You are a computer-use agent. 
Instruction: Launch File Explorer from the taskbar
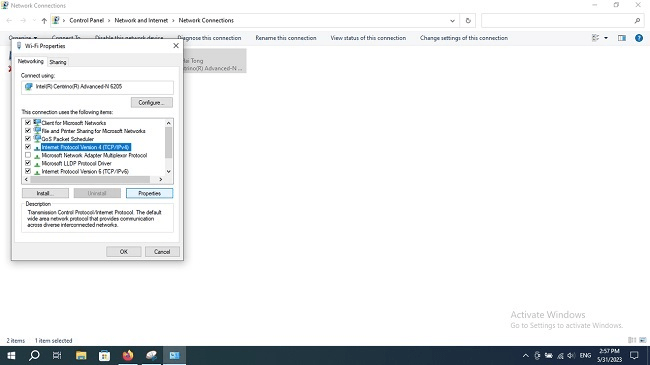click(81, 355)
